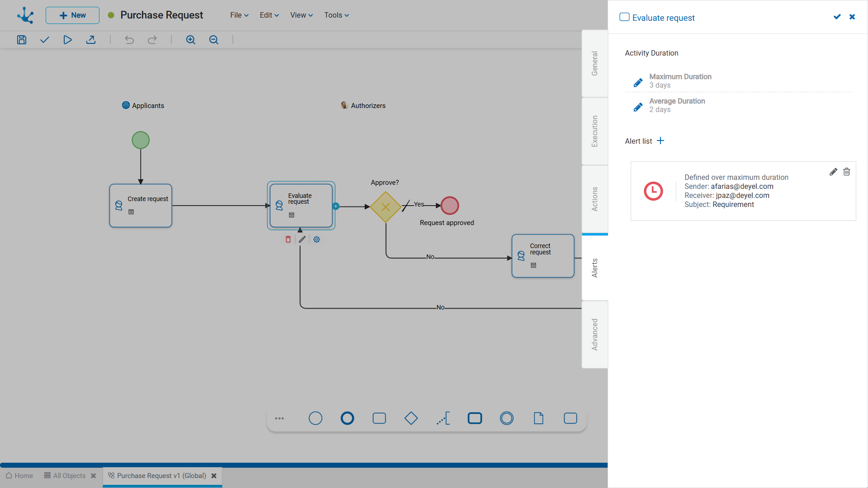Select the Correct request task node
The width and height of the screenshot is (868, 488).
click(543, 256)
